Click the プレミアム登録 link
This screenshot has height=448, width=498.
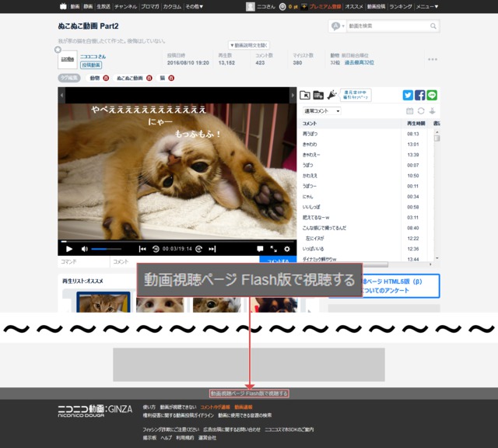click(324, 6)
